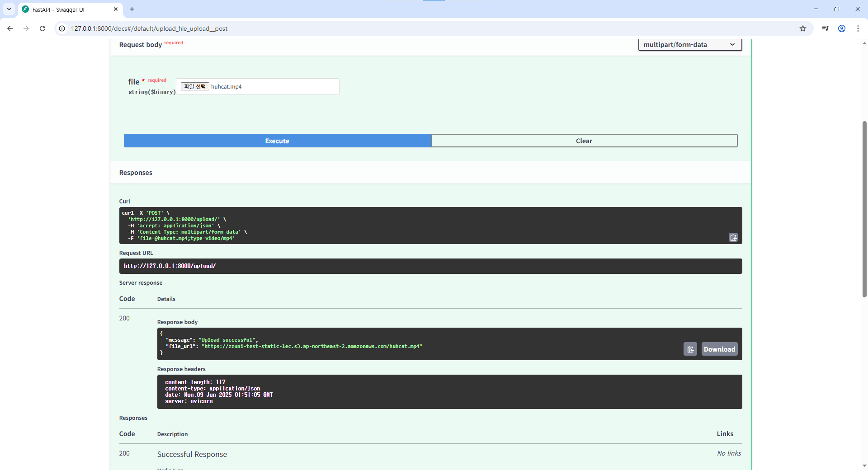Click the scroll up arrow

click(864, 43)
